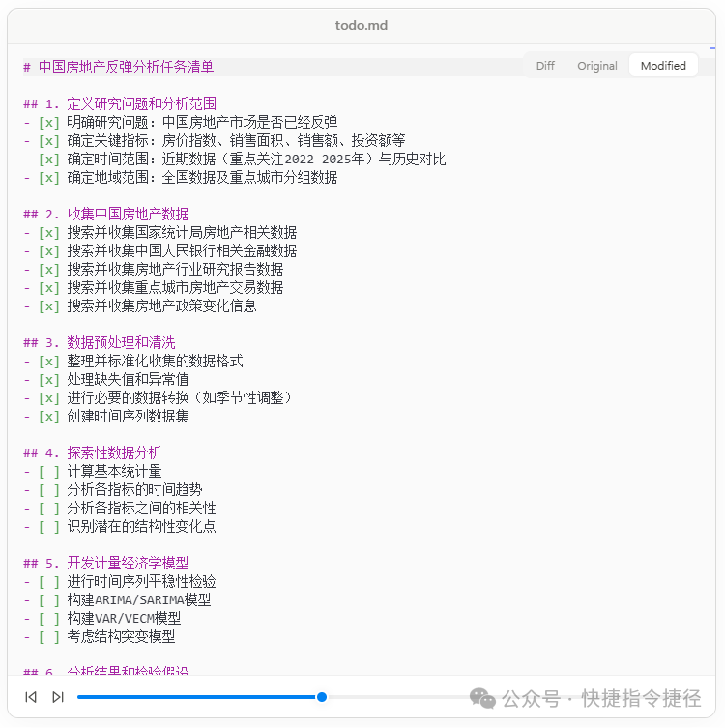Switch to the Original view tab
The width and height of the screenshot is (725, 728).
596,66
